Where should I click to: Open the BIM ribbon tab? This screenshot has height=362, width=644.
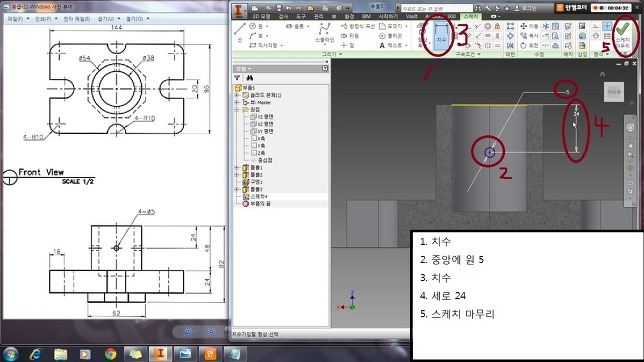[x=366, y=16]
